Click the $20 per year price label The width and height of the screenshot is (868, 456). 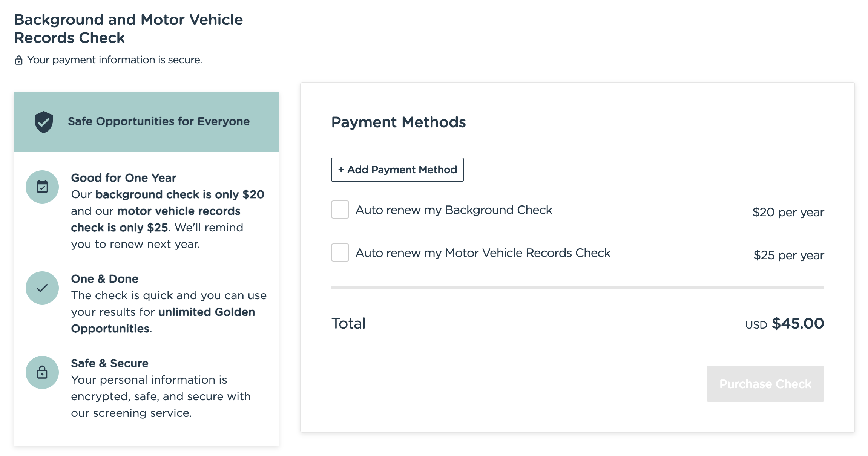(788, 212)
